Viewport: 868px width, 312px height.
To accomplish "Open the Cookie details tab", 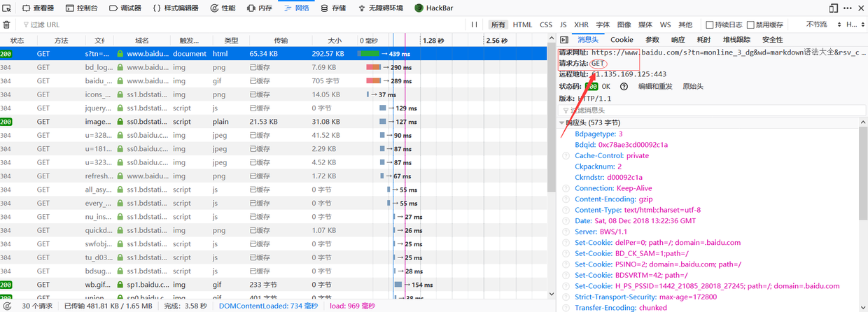I will tap(622, 40).
